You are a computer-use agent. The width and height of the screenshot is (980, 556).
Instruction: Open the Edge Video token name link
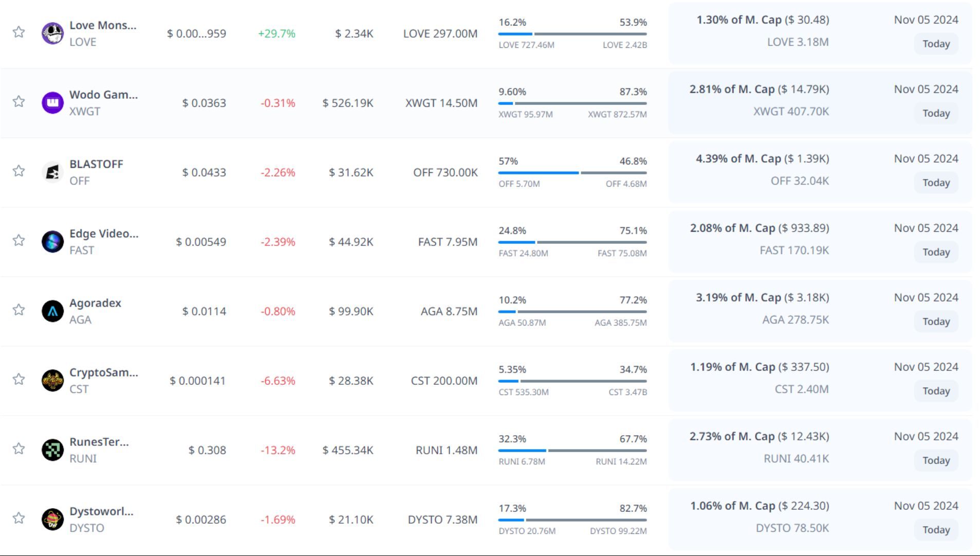104,234
